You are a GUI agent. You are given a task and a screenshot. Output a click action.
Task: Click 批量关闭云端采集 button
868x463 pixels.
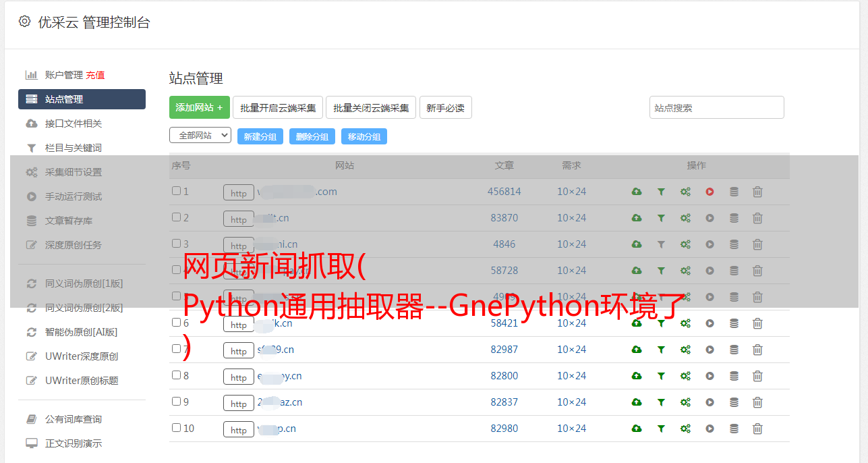click(371, 107)
